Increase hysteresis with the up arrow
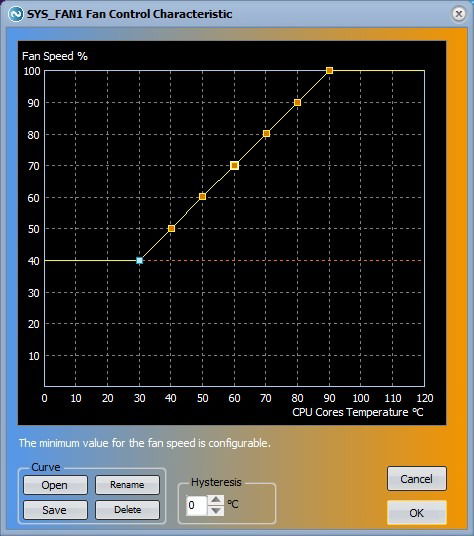The height and width of the screenshot is (536, 474). click(216, 500)
